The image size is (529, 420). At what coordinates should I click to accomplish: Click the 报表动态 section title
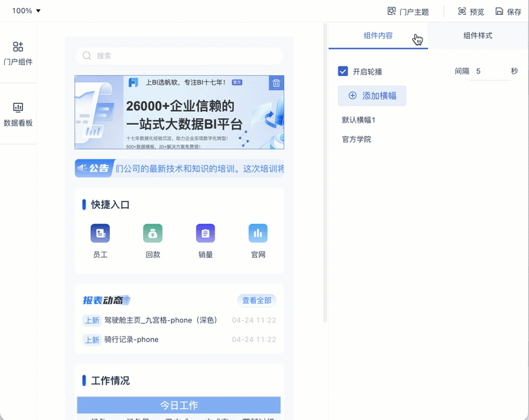(x=106, y=300)
